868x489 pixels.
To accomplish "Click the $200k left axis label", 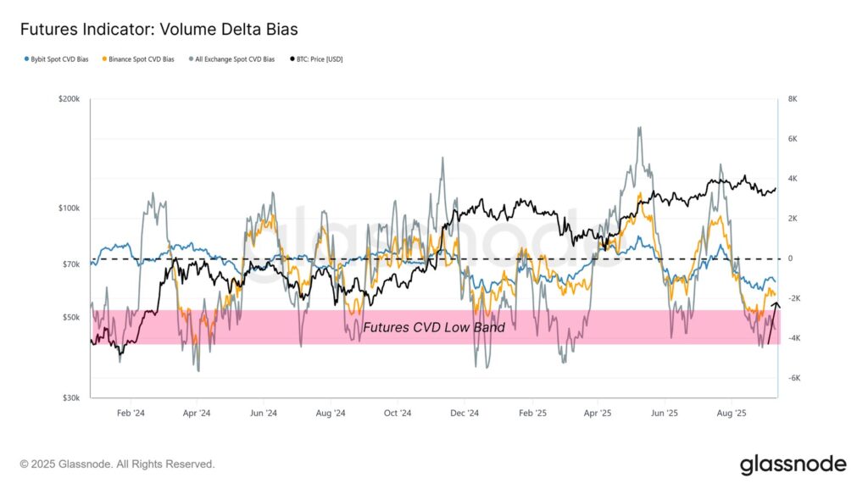I will pos(69,99).
